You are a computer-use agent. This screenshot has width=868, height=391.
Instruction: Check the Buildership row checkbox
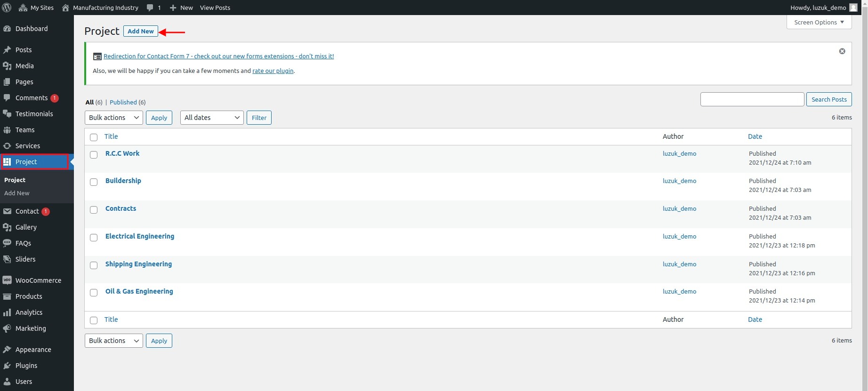coord(94,182)
